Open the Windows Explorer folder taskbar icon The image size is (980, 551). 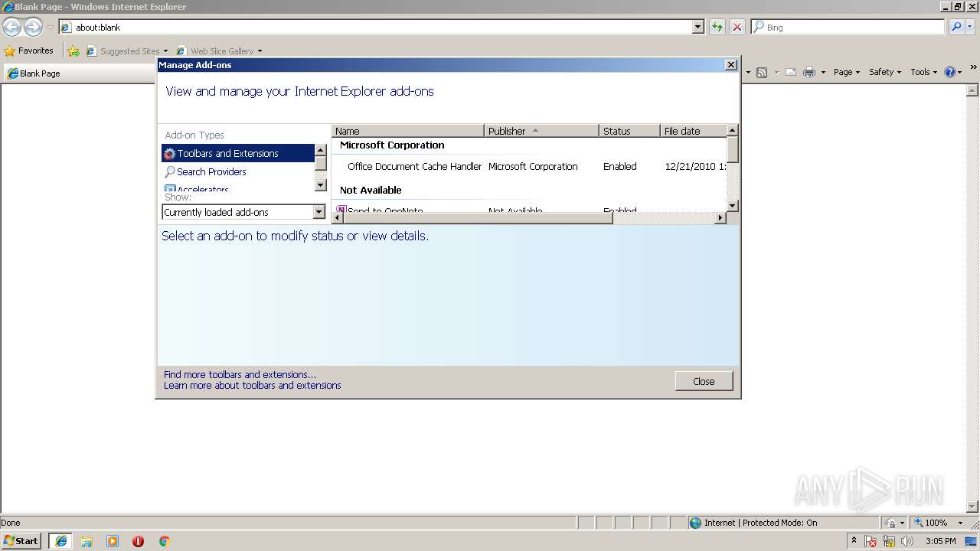click(87, 541)
